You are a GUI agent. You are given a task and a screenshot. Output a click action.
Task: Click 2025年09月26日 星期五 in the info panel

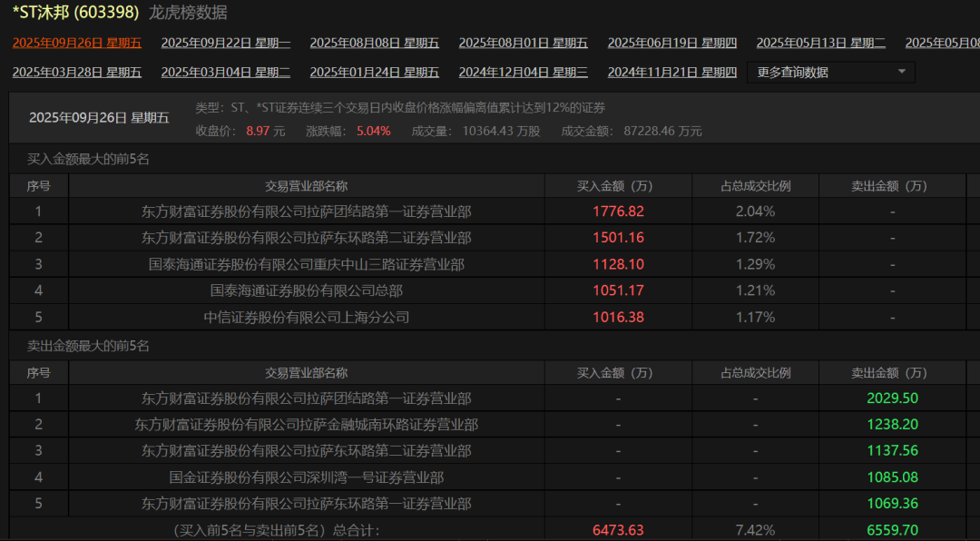tap(100, 118)
